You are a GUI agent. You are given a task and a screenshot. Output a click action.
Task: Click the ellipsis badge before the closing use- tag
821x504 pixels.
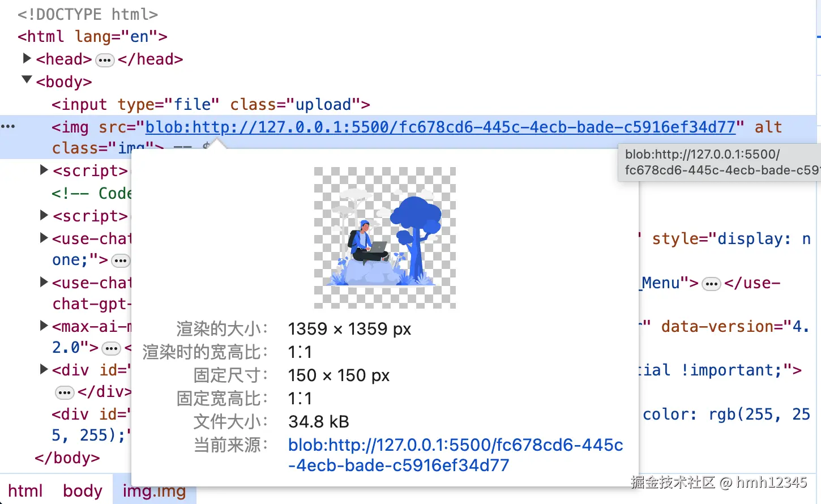(711, 284)
